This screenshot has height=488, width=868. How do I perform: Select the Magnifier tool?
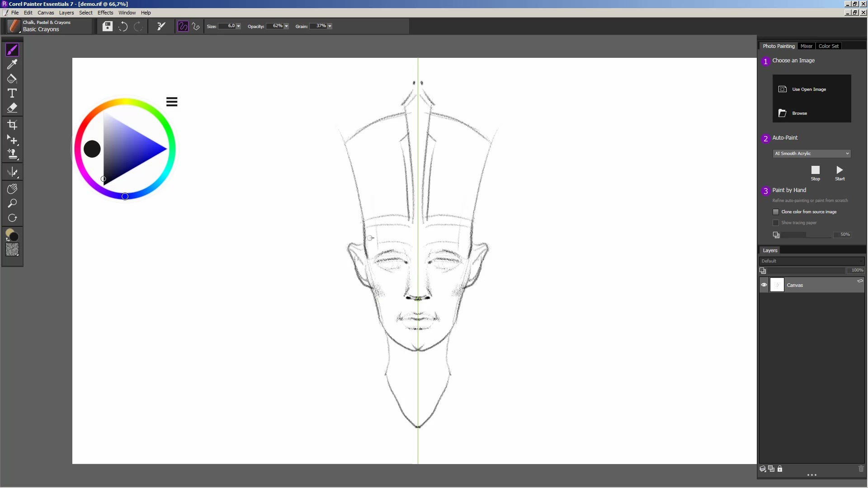[x=12, y=204]
